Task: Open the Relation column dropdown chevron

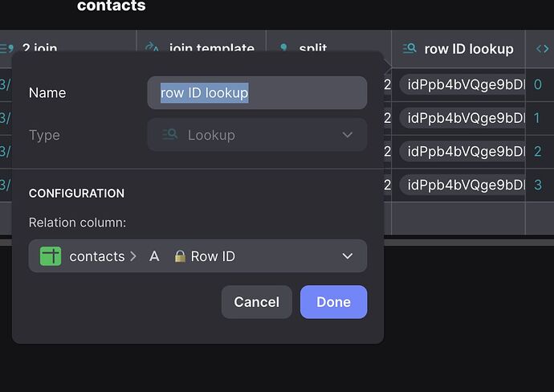Action: click(x=347, y=256)
